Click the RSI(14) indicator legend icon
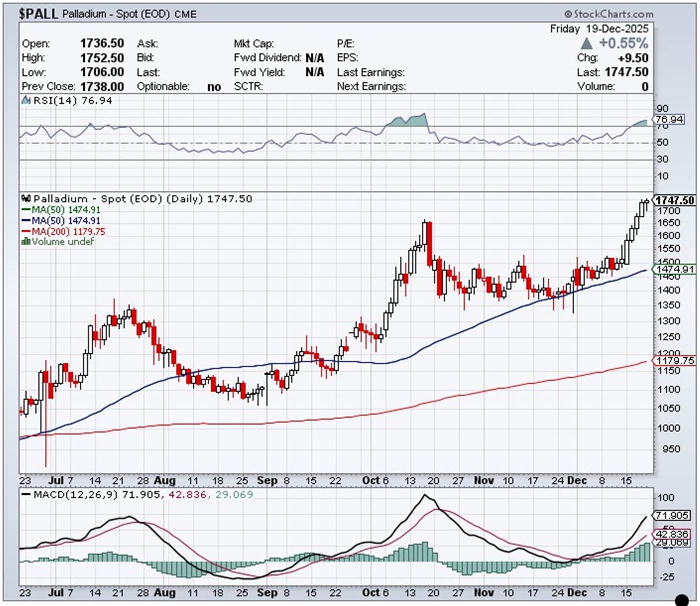 (x=26, y=101)
